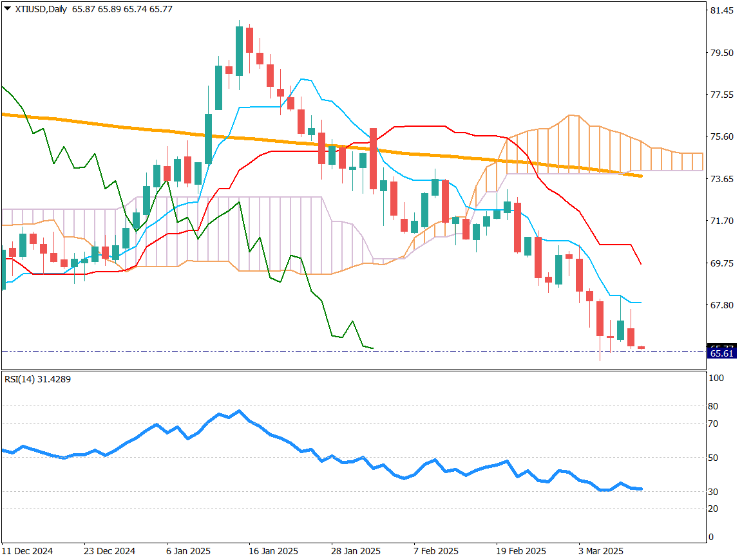
Task: Select the 7 Feb 2025 date marker
Action: pos(436,551)
